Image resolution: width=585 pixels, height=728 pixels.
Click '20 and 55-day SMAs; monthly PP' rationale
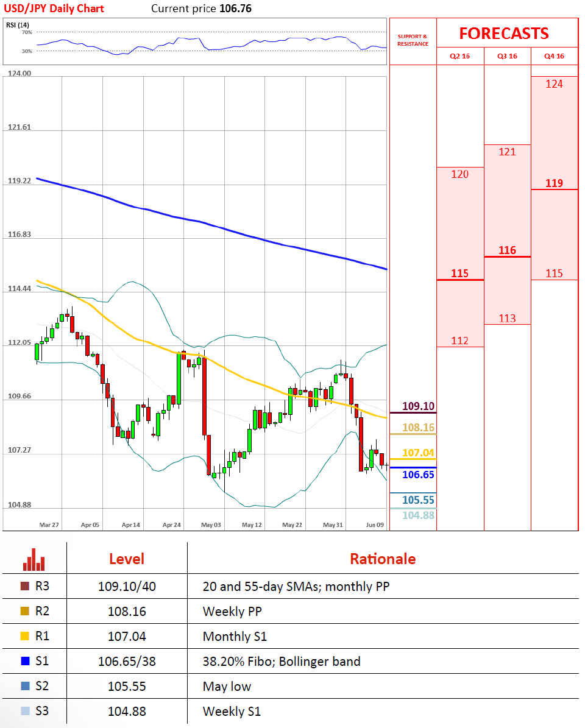coord(296,587)
